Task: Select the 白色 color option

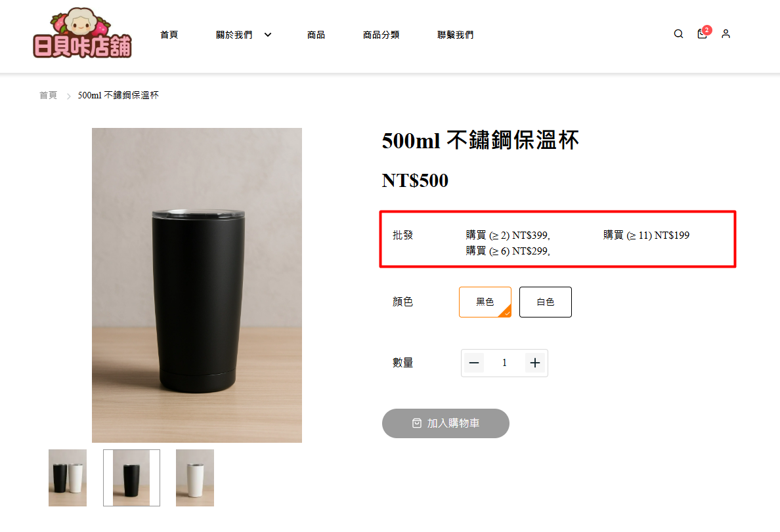Action: (x=545, y=302)
